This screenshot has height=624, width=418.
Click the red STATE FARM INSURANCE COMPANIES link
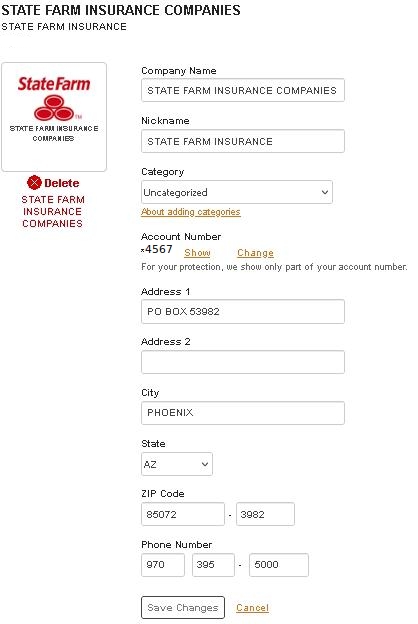coord(53,211)
